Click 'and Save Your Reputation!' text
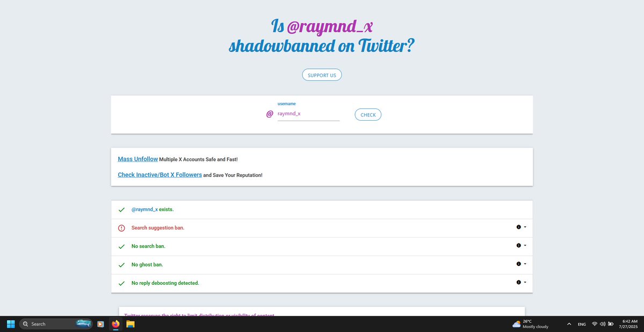 (x=233, y=175)
